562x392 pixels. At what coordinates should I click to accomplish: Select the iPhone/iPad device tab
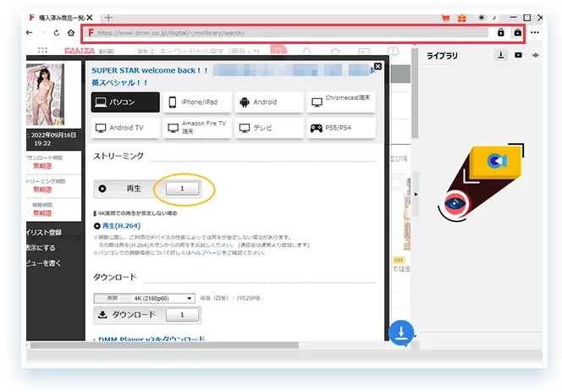coord(197,102)
